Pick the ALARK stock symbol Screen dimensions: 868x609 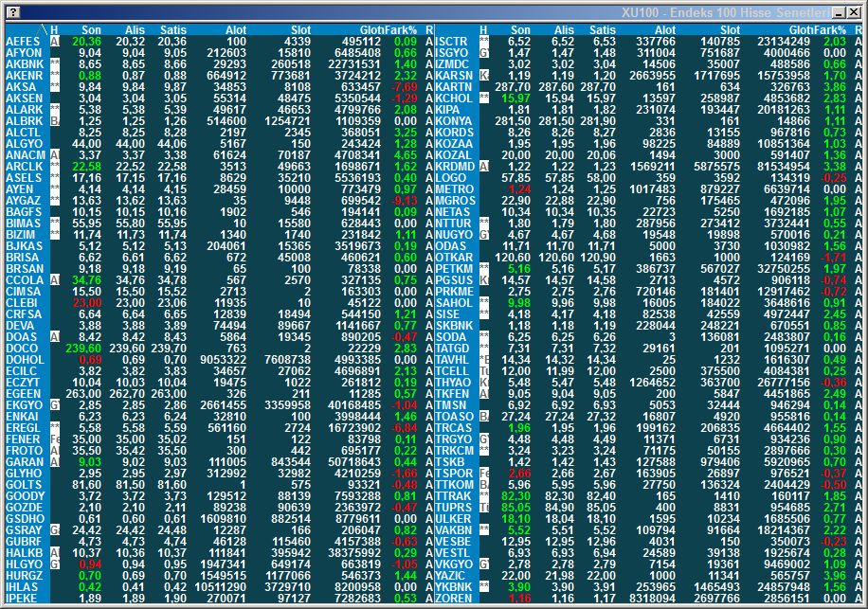coord(24,110)
